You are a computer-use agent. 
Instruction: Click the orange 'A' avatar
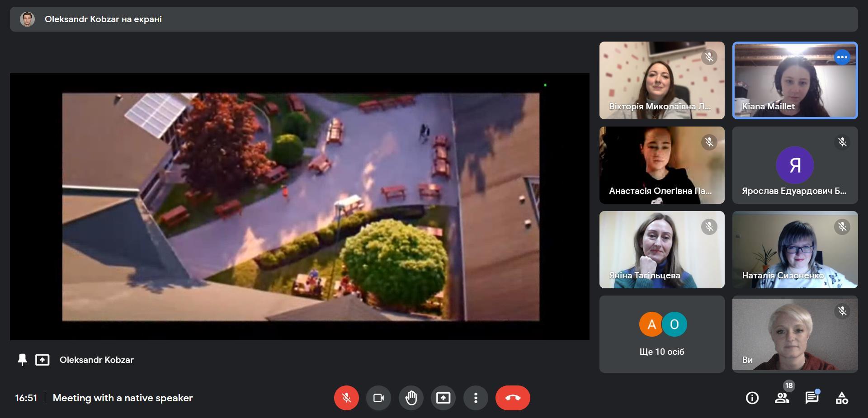click(651, 324)
